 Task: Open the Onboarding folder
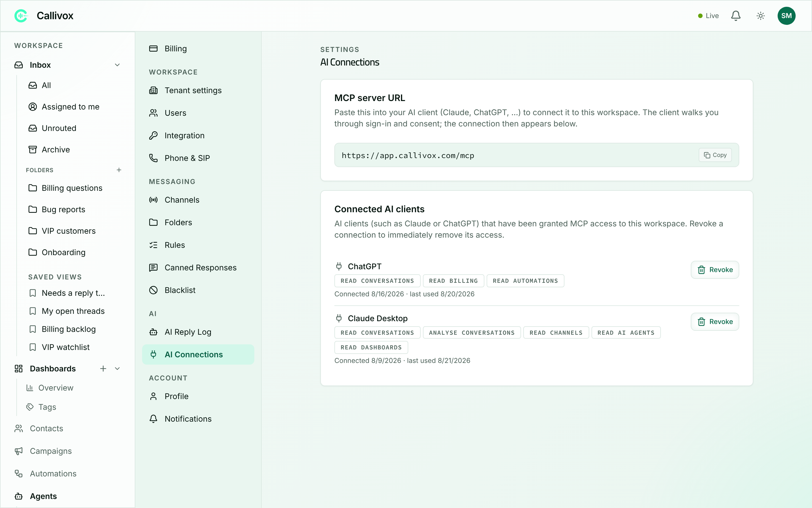75,252
